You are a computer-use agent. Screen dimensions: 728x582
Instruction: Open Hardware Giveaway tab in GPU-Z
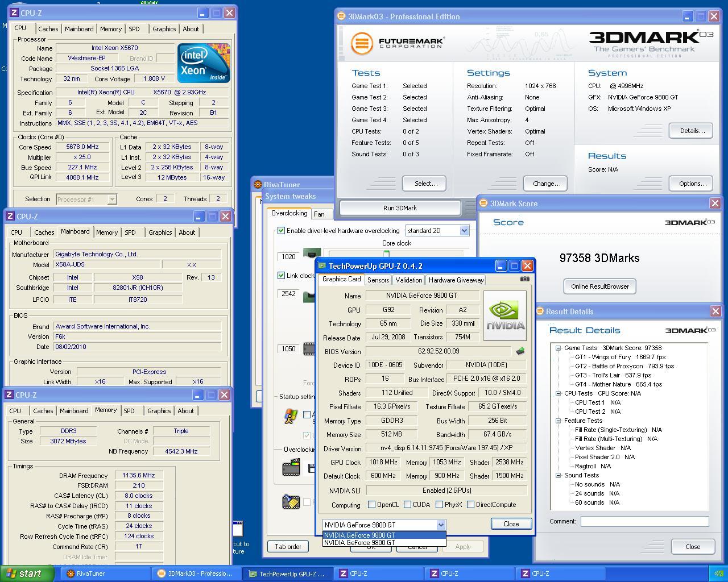click(x=456, y=280)
